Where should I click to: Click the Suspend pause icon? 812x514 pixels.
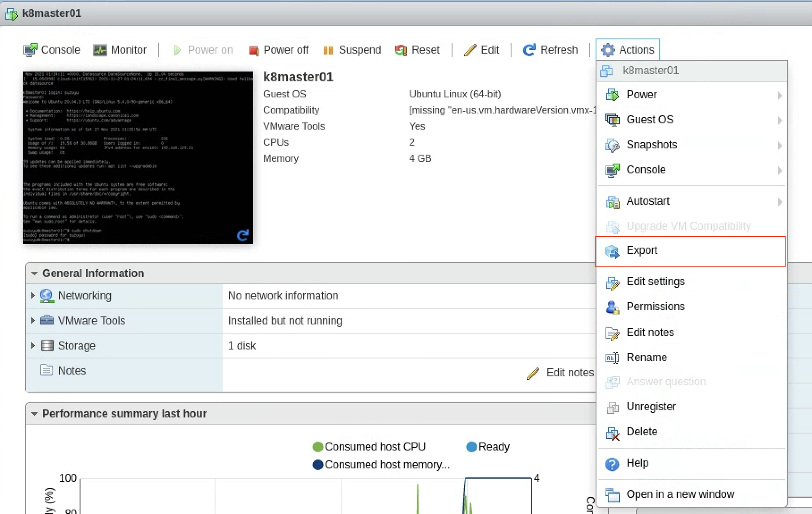tap(328, 51)
